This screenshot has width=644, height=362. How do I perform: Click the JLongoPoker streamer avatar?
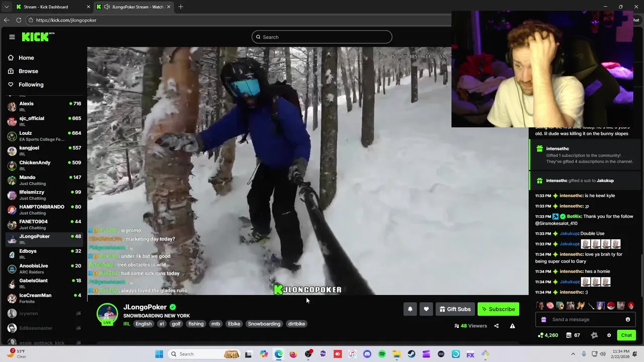pos(107,314)
